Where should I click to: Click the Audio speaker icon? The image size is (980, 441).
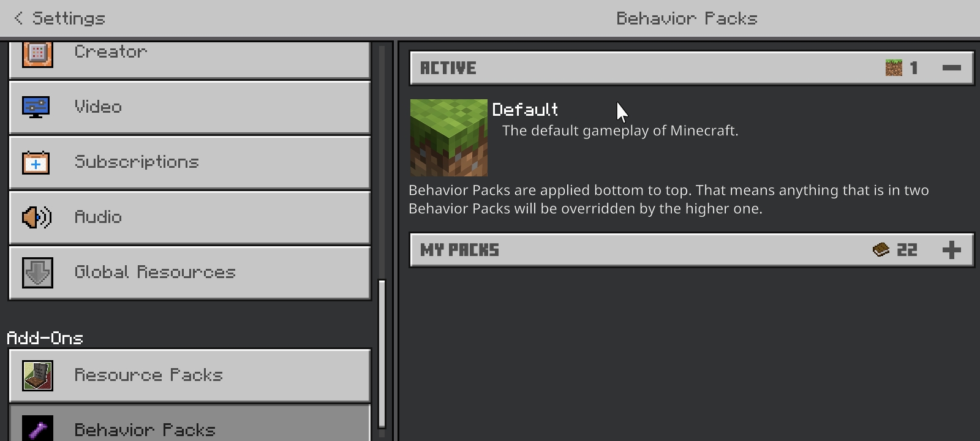click(x=37, y=217)
